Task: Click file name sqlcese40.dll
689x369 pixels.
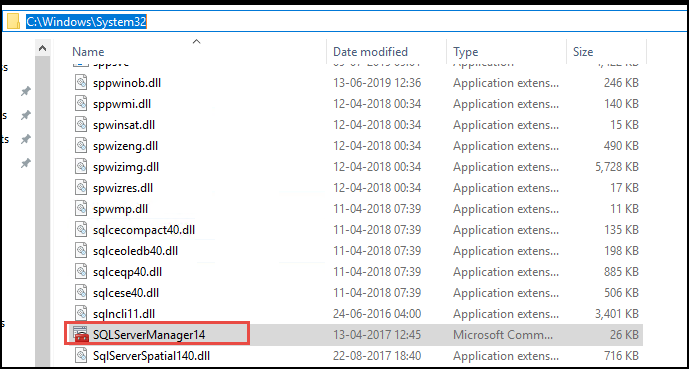Action: [x=126, y=293]
